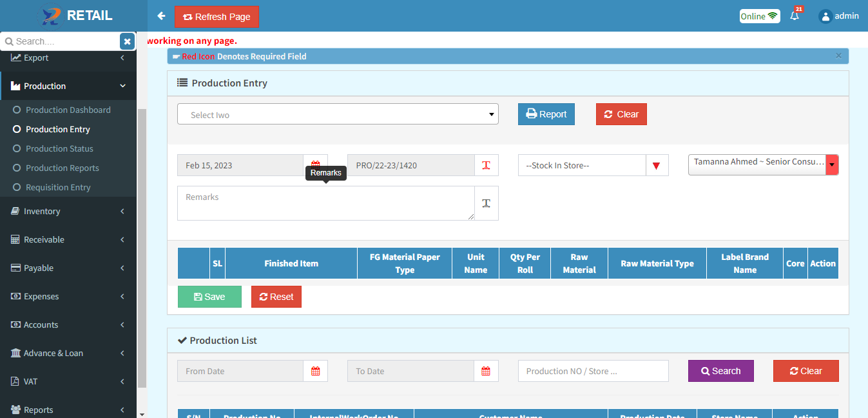The image size is (868, 418).
Task: Click the back arrow icon in header
Action: click(161, 16)
